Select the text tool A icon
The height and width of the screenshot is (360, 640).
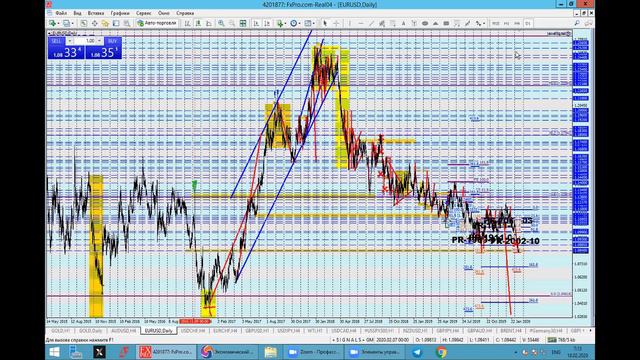[x=403, y=23]
